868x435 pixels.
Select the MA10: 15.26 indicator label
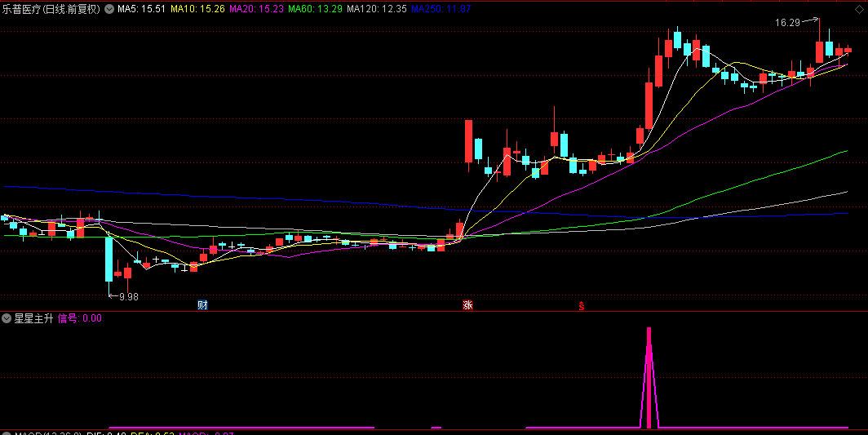[x=197, y=9]
